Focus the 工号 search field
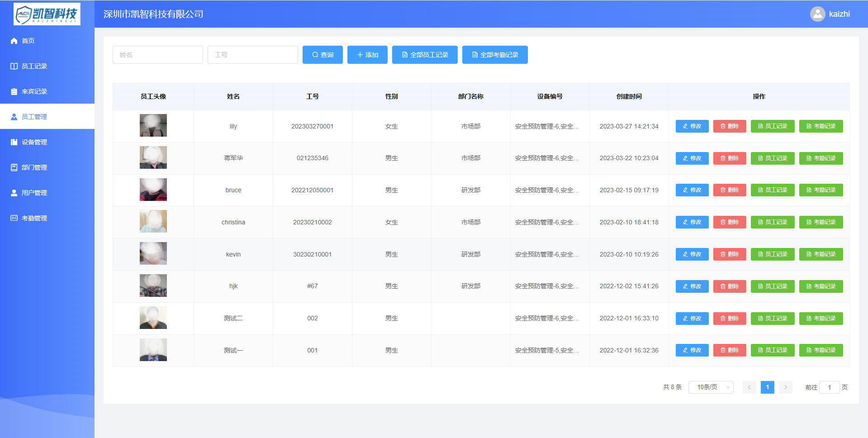 point(252,55)
